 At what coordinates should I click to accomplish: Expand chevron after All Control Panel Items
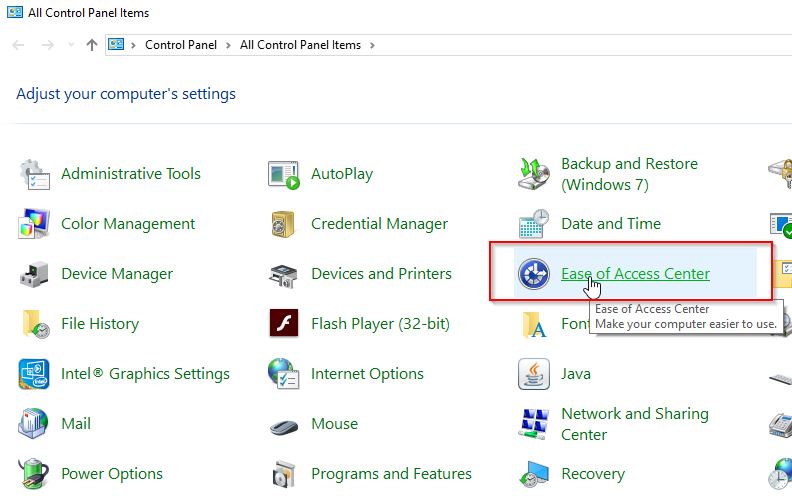coord(372,45)
